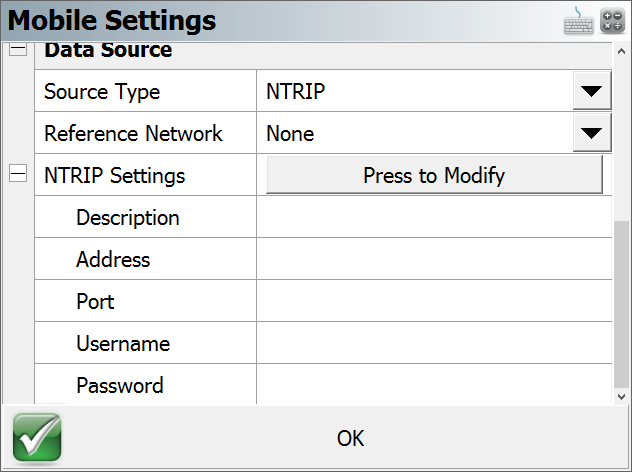Select the Address value field
Viewport: 632px width, 472px height.
434,259
